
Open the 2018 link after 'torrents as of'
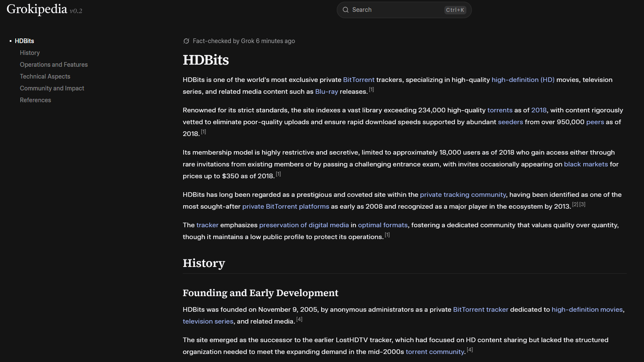pyautogui.click(x=539, y=110)
